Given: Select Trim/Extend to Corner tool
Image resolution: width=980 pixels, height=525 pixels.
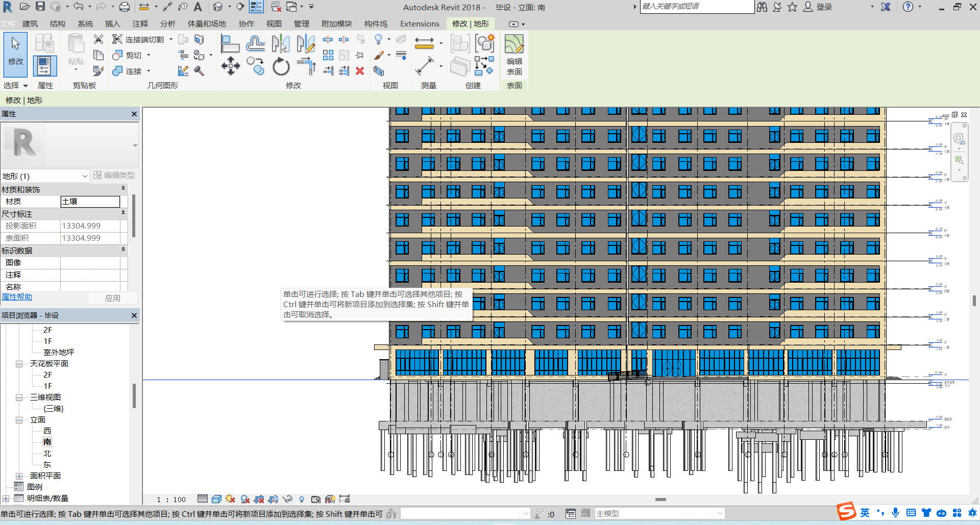Looking at the screenshot, I should coord(306,66).
